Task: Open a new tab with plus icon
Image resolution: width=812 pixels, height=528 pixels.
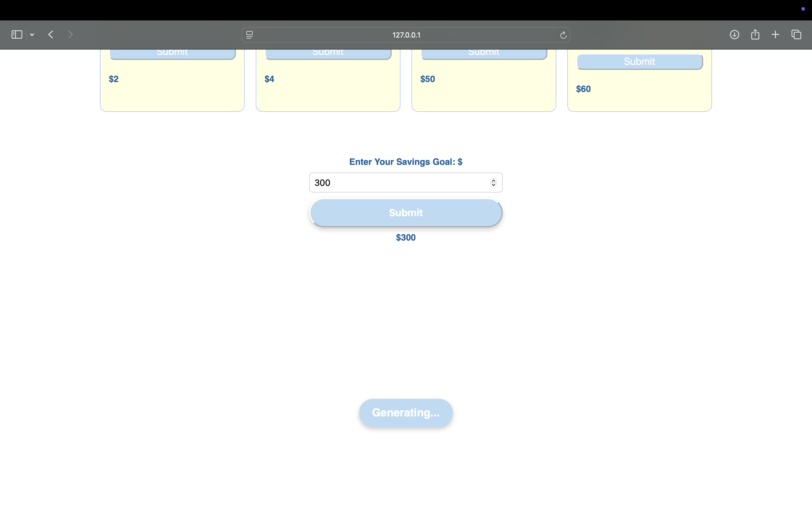Action: [775, 35]
